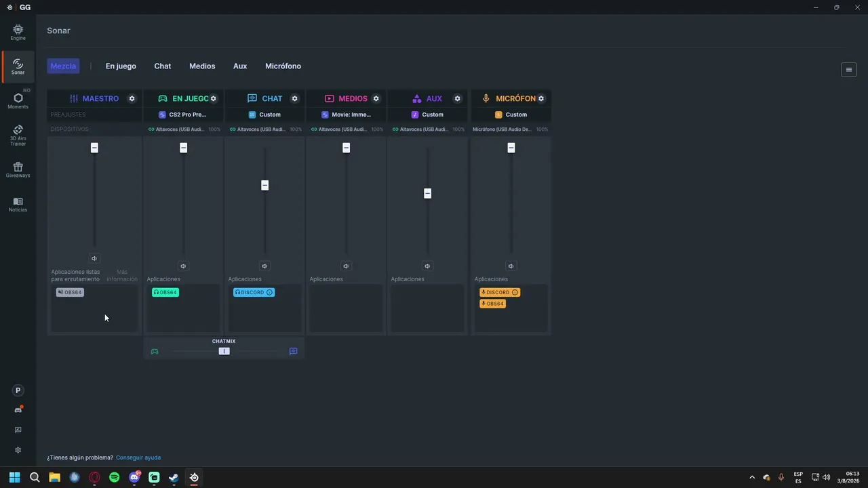Click the Chat volume slider handle
The width and height of the screenshot is (868, 488).
264,185
